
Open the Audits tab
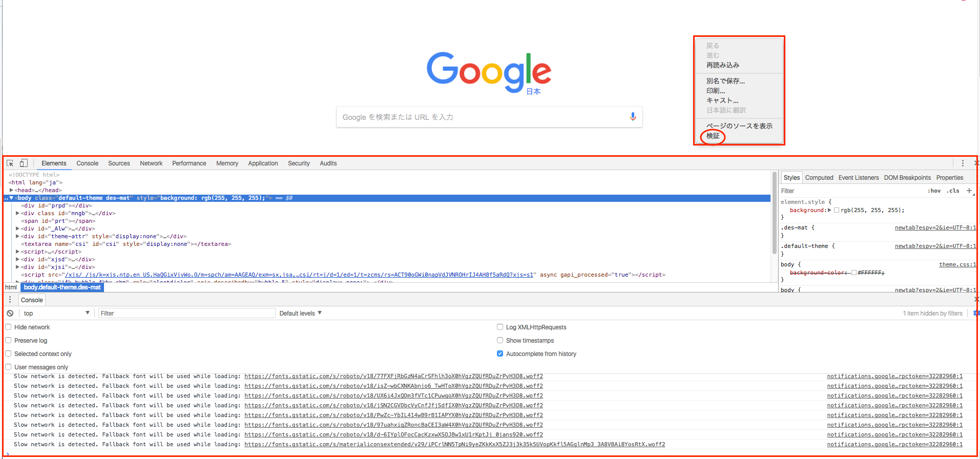click(x=328, y=163)
